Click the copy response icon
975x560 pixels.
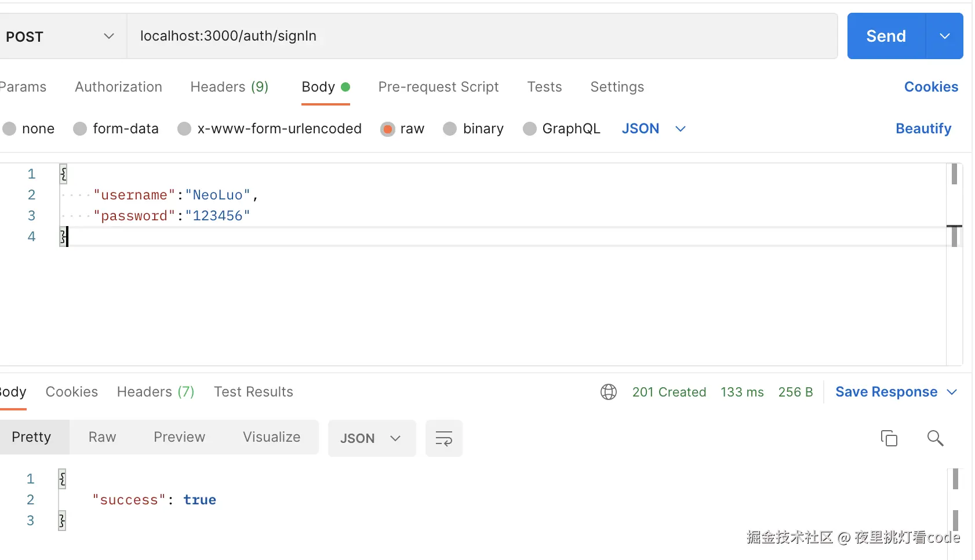889,438
